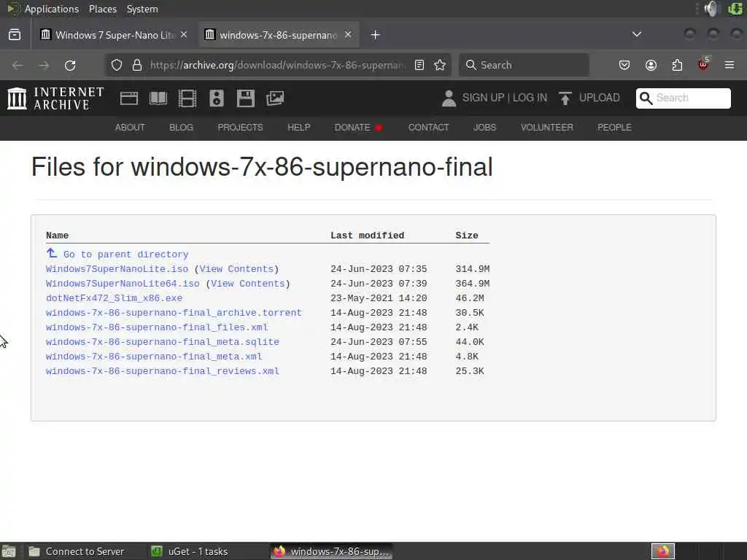Click the user avatar icon
The height and width of the screenshot is (560, 747).
(449, 98)
